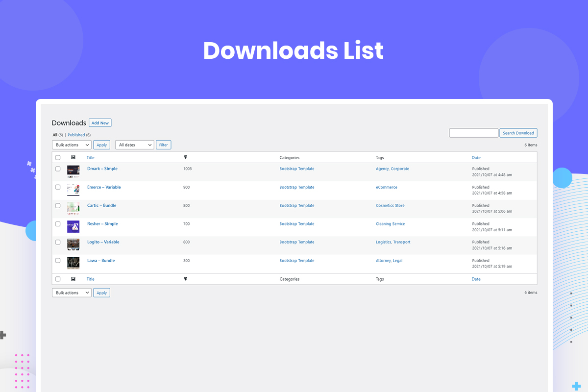Viewport: 588px width, 392px height.
Task: Click the 2021/10/07 at 5:19 am date
Action: click(492, 266)
